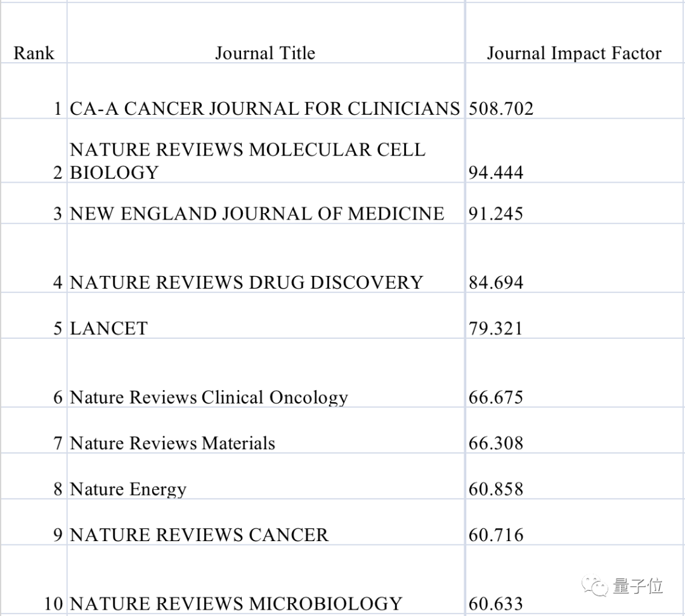Click rank number 6 cell
The image size is (685, 616).
tap(34, 372)
